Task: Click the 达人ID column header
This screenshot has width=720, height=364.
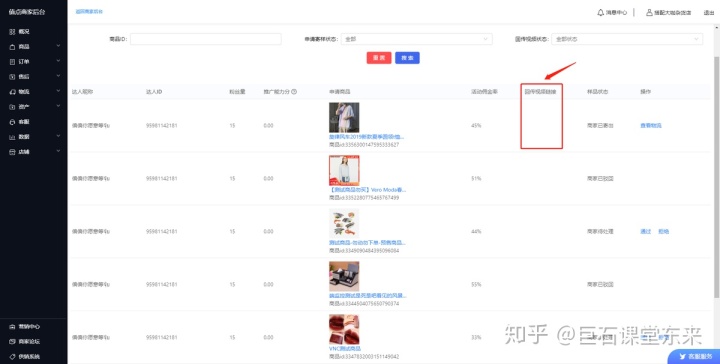Action: coord(154,92)
